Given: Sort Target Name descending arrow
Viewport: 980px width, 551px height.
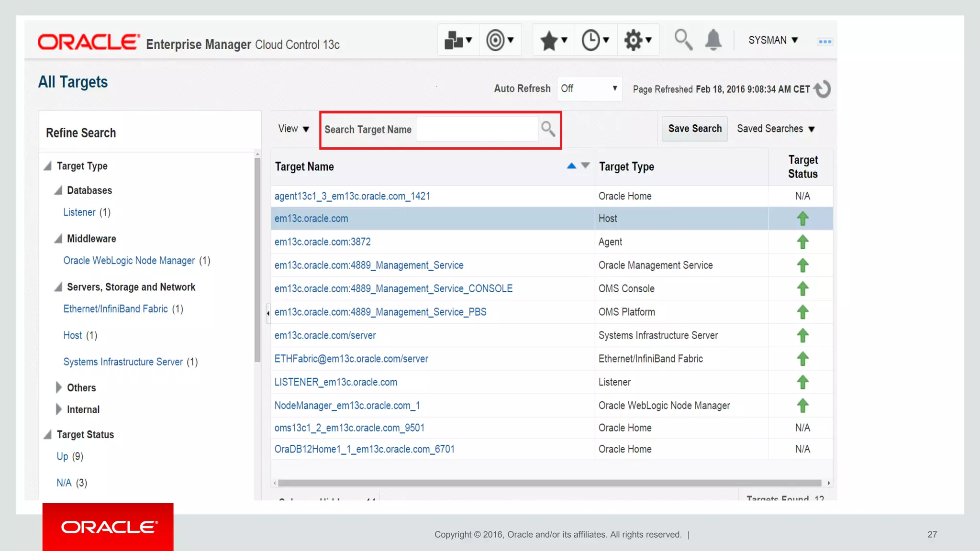Looking at the screenshot, I should [x=585, y=165].
